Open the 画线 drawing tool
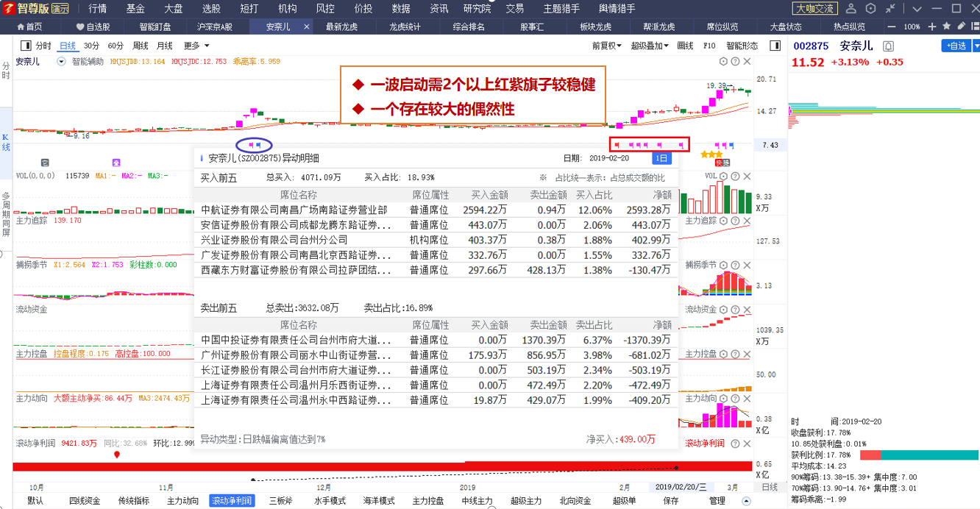Viewport: 980px width, 509px height. point(685,46)
